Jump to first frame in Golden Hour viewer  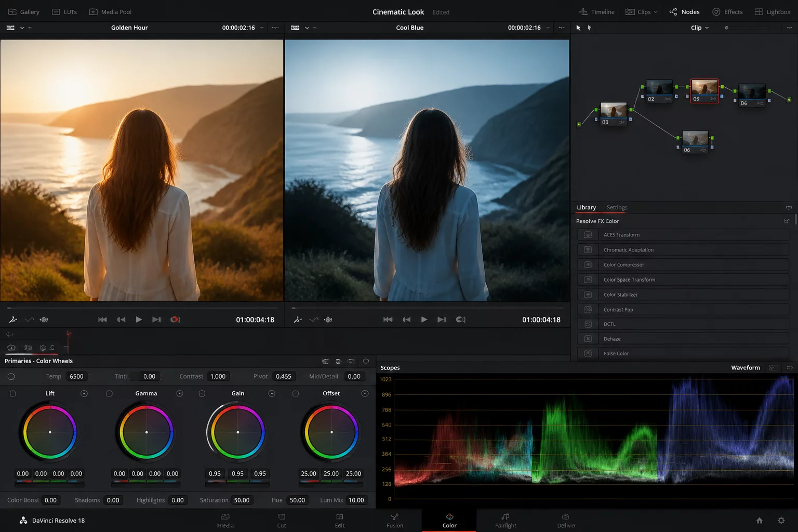102,320
